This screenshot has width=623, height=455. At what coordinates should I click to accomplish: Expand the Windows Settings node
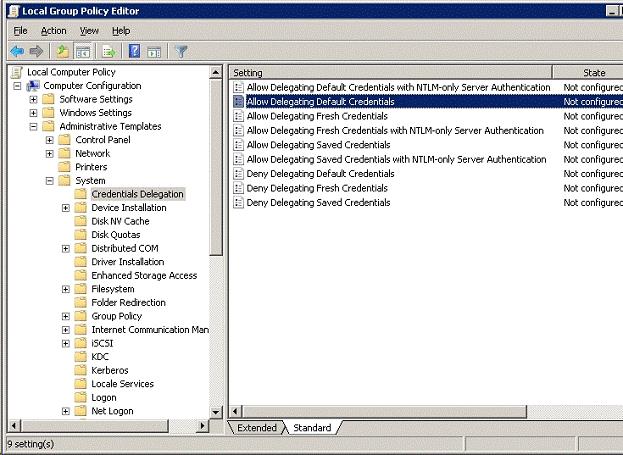pyautogui.click(x=33, y=113)
